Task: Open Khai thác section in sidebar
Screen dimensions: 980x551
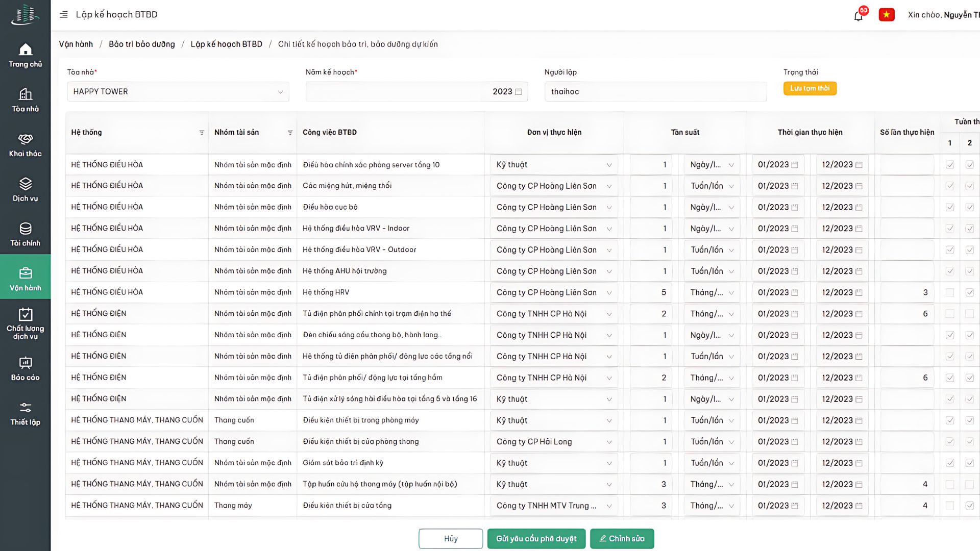Action: point(25,145)
